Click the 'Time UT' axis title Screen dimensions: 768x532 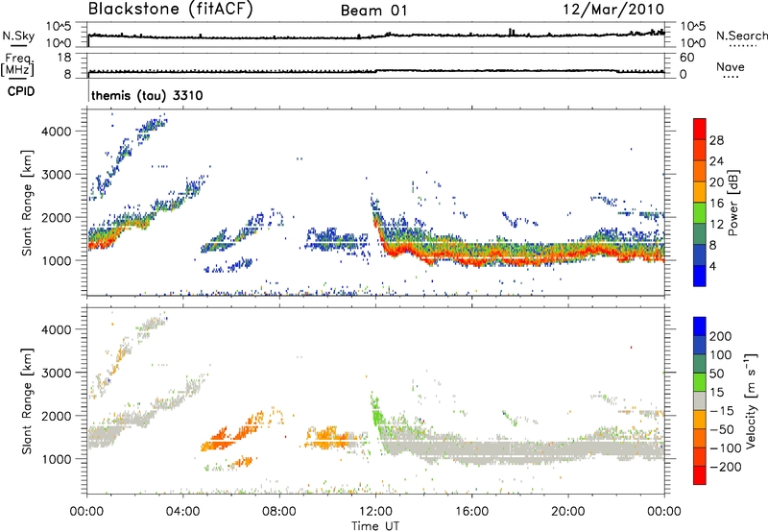click(x=375, y=525)
